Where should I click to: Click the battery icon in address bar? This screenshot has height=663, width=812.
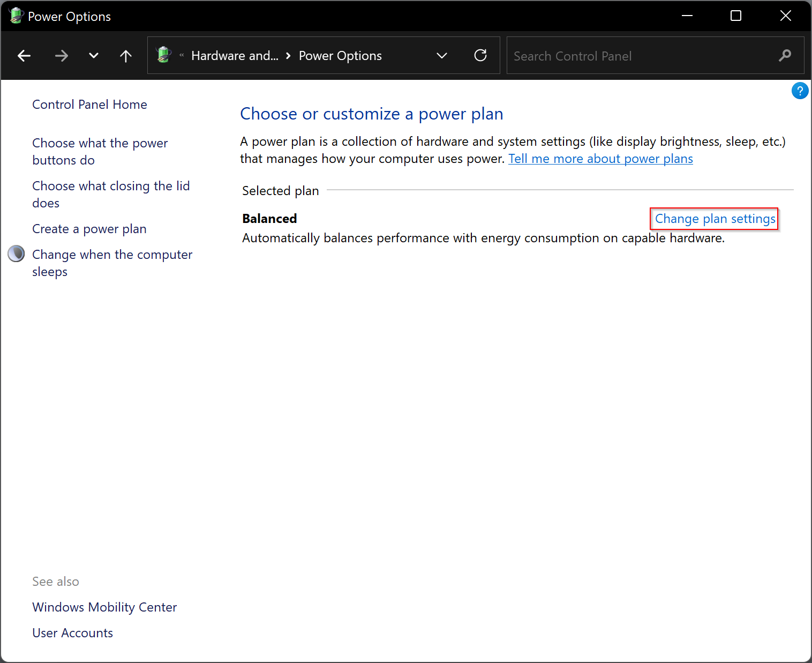point(164,55)
